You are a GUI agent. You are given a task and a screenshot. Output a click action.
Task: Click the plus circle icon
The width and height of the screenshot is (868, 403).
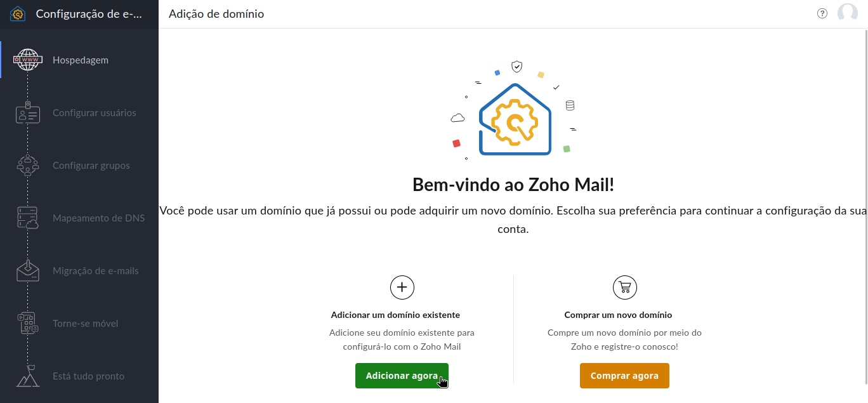[x=402, y=287]
